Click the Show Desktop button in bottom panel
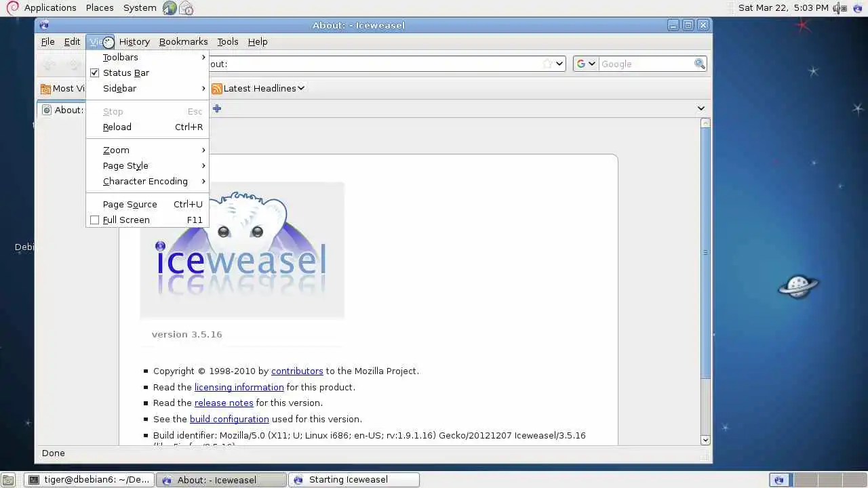868x488 pixels. 8,480
